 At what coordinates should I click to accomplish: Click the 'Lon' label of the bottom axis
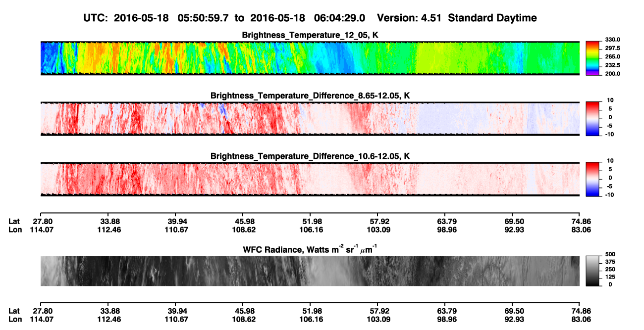tap(15, 319)
